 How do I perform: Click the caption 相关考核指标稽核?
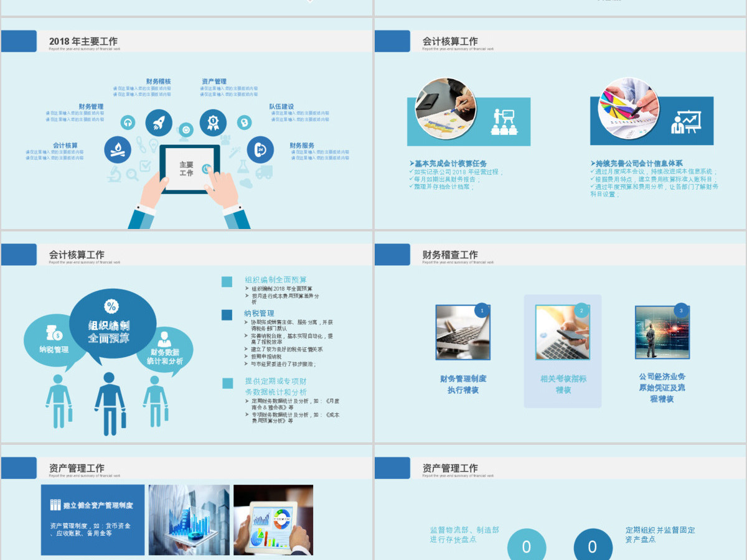[x=563, y=384]
